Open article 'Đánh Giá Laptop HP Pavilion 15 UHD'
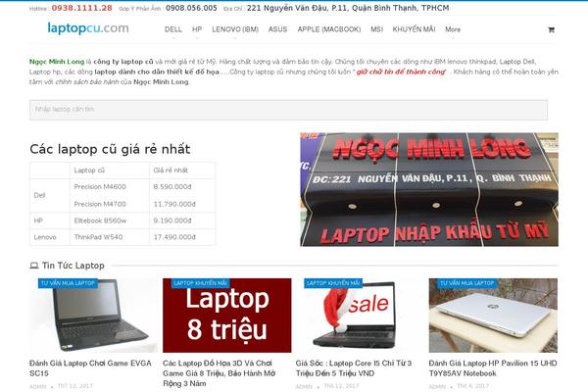Screen dimensions: 588x392 pyautogui.click(x=493, y=368)
